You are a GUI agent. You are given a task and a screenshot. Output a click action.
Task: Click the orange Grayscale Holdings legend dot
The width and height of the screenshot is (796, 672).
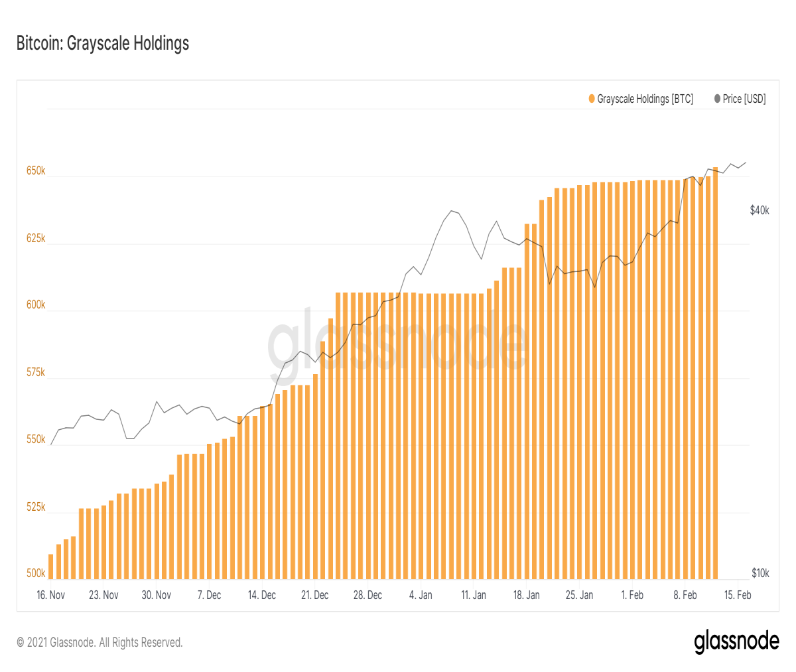(592, 99)
